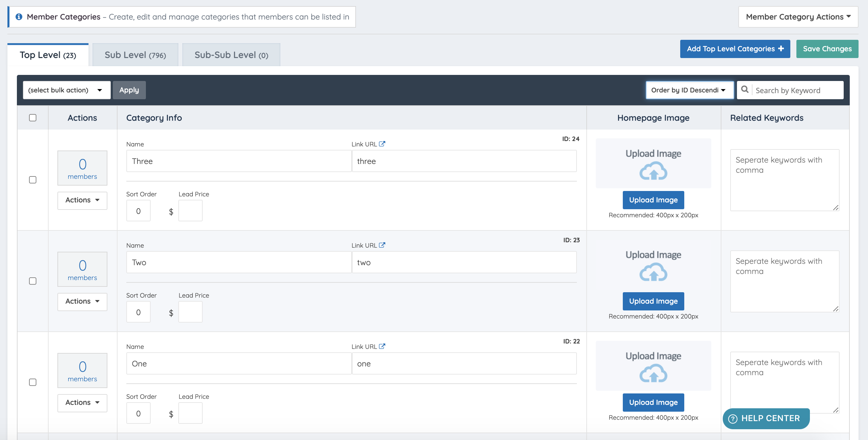The image size is (868, 440).
Task: Click cloud upload icon for category One
Action: [x=653, y=374]
